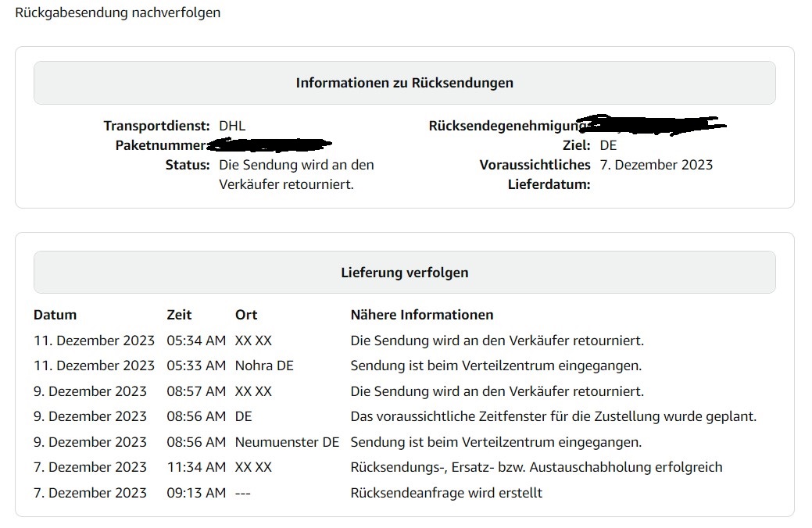This screenshot has width=812, height=528.
Task: Click the blacked-out Paketnummer value
Action: [270, 145]
